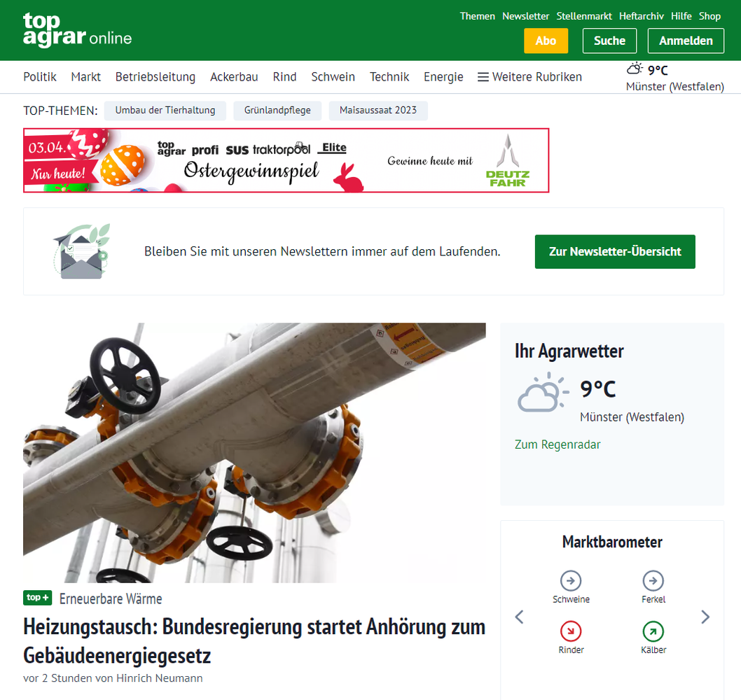The width and height of the screenshot is (741, 700).
Task: Open the Ostergewinnspiel banner advertisement
Action: (x=286, y=160)
